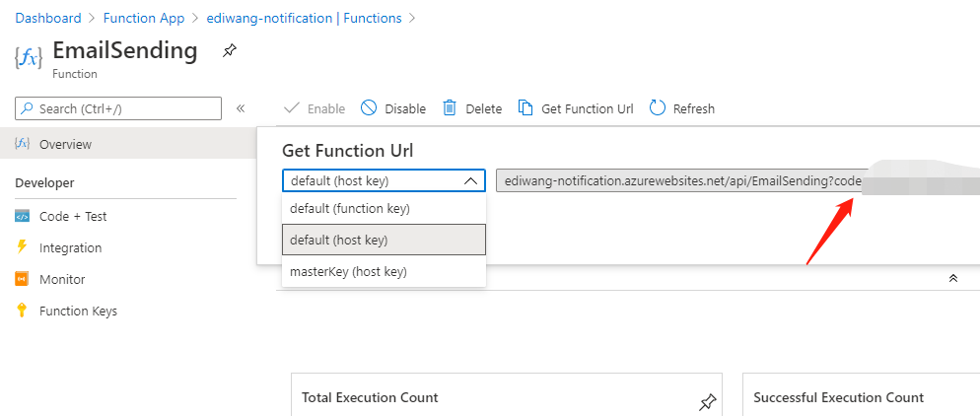The height and width of the screenshot is (416, 980).
Task: Close the key type dropdown
Action: click(x=470, y=181)
